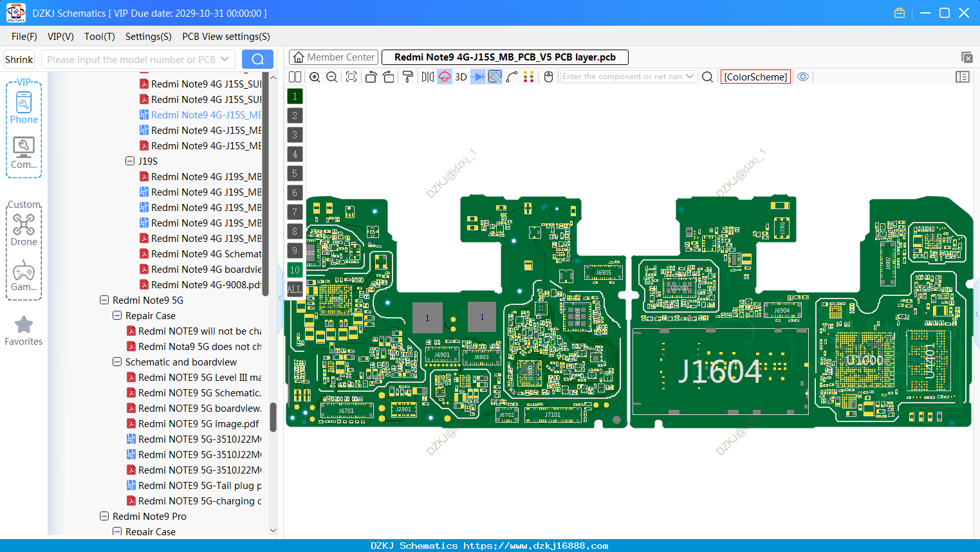The width and height of the screenshot is (980, 552).
Task: Toggle the blue diode signal tool
Action: click(478, 77)
